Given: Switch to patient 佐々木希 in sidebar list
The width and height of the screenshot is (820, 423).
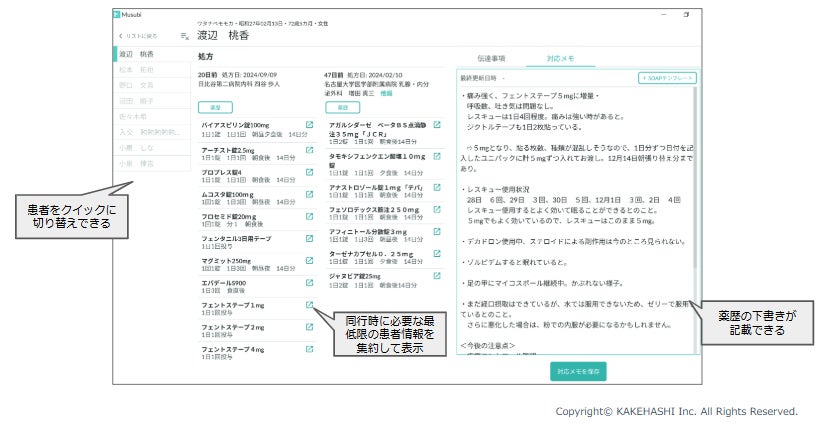Looking at the screenshot, I should (152, 117).
